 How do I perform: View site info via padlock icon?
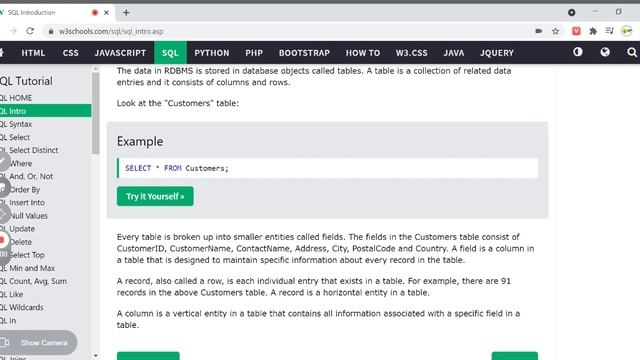51,31
